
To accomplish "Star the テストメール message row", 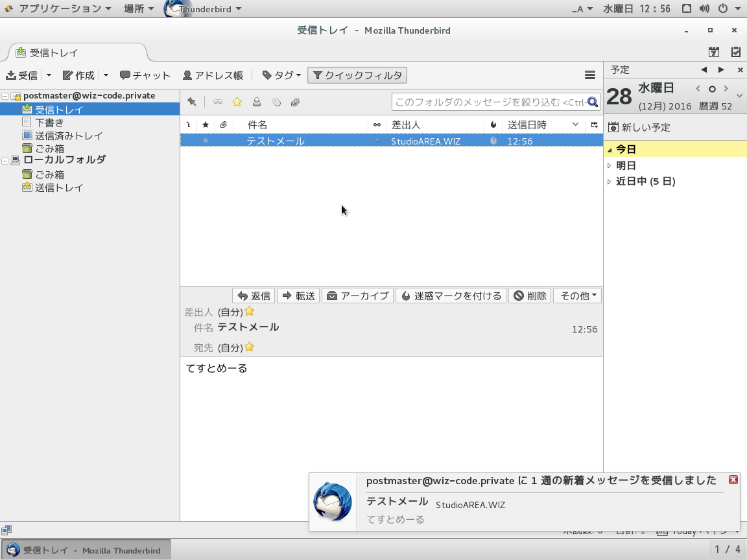I will point(206,141).
